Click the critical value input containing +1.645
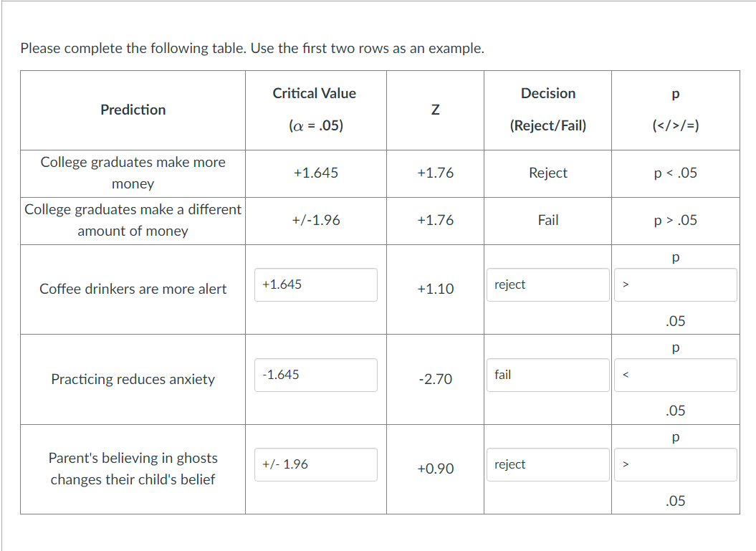Viewport: 756px width, 551px height. pos(316,284)
